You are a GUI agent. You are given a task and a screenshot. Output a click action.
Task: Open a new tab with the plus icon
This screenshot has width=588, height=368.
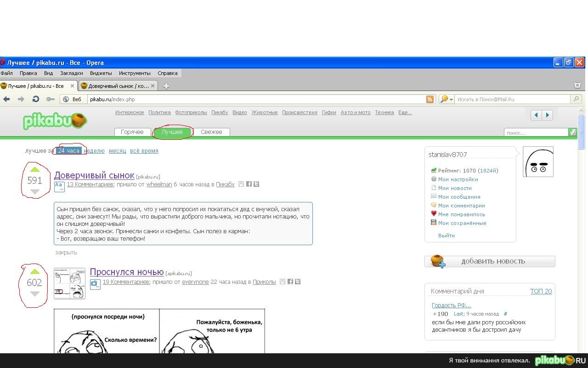[x=166, y=86]
